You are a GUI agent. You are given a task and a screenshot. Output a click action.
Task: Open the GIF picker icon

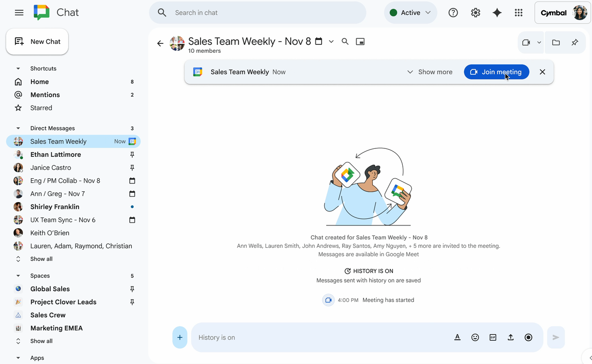tap(493, 337)
